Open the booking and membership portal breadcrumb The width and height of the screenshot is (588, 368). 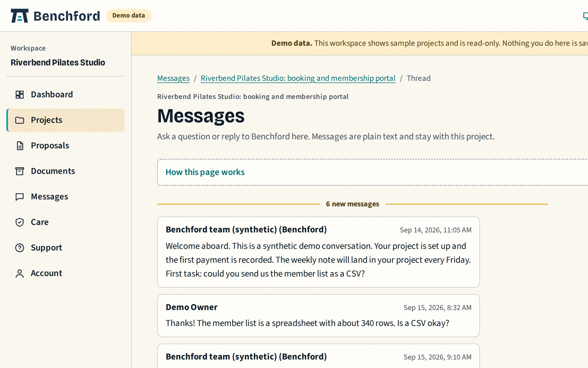[x=298, y=79]
